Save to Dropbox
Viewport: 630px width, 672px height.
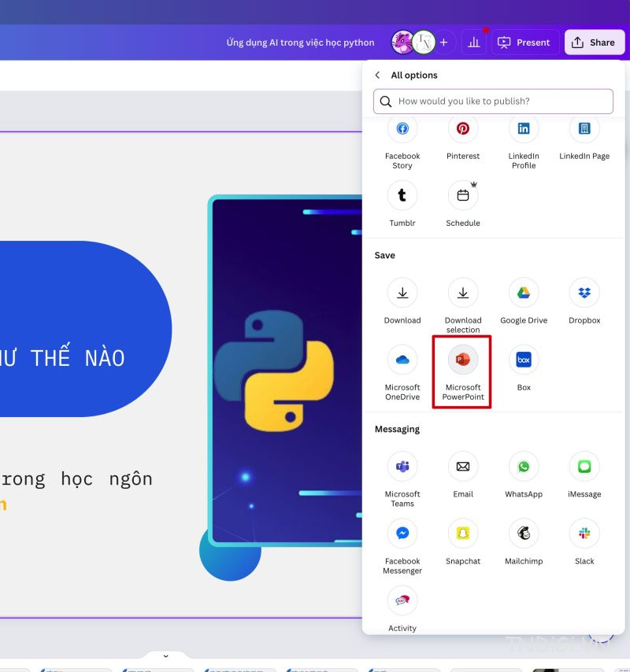(584, 293)
